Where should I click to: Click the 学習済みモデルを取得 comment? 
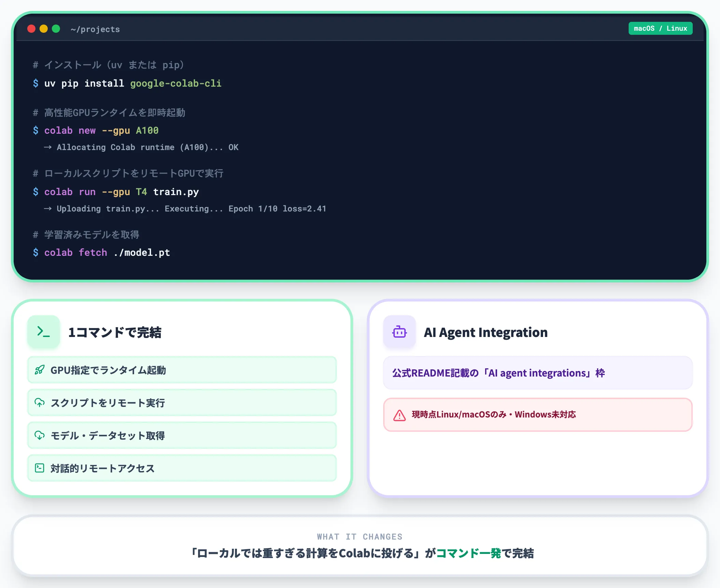[86, 235]
